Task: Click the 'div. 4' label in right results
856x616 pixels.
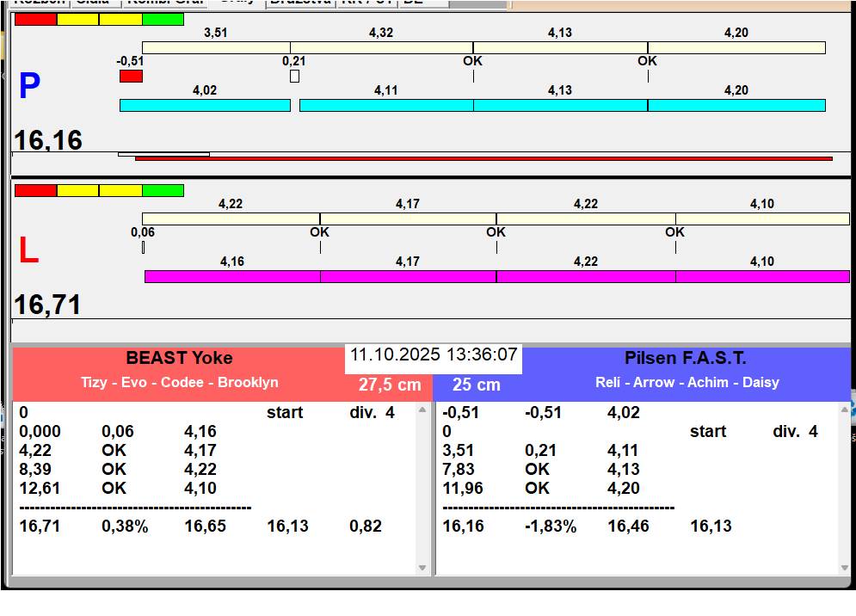Action: (795, 431)
